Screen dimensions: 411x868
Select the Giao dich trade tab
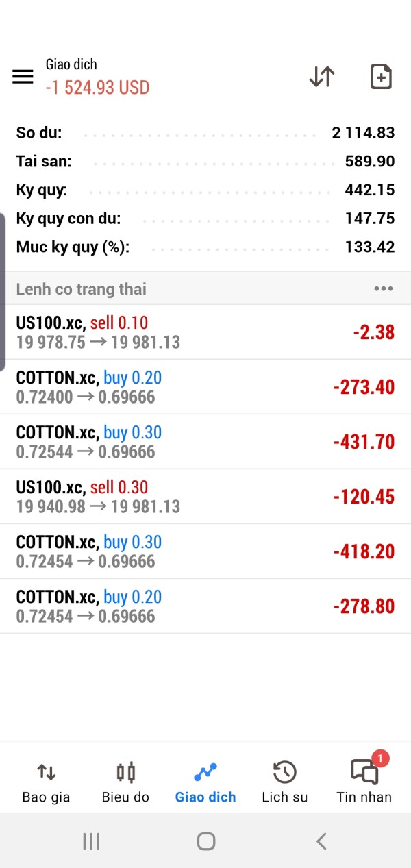206,783
